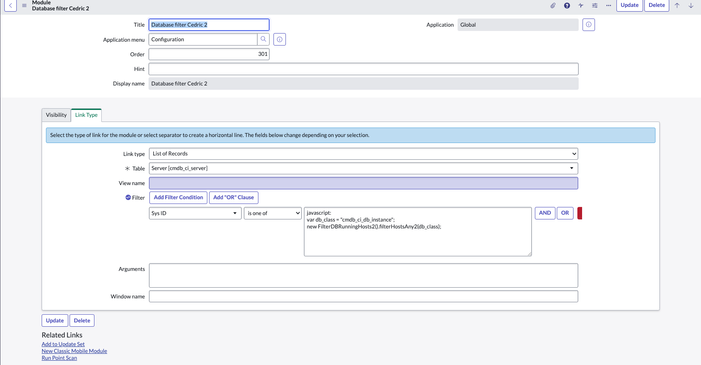701x365 pixels.
Task: Open the activity stream icon
Action: [x=581, y=5]
